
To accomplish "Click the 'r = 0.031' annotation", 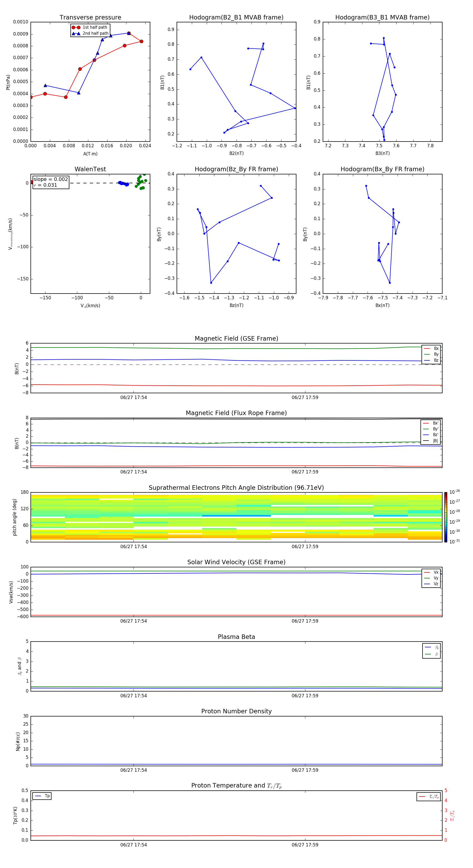I will pyautogui.click(x=45, y=185).
